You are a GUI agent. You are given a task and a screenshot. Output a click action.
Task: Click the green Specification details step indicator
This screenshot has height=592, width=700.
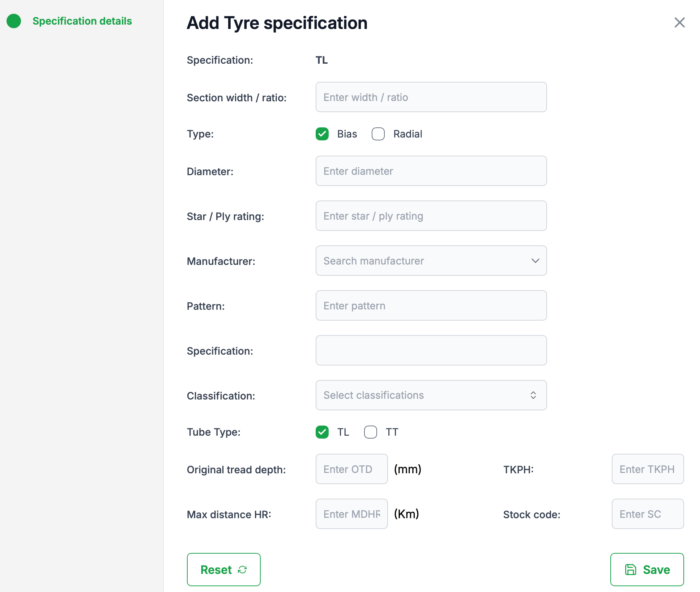click(14, 21)
